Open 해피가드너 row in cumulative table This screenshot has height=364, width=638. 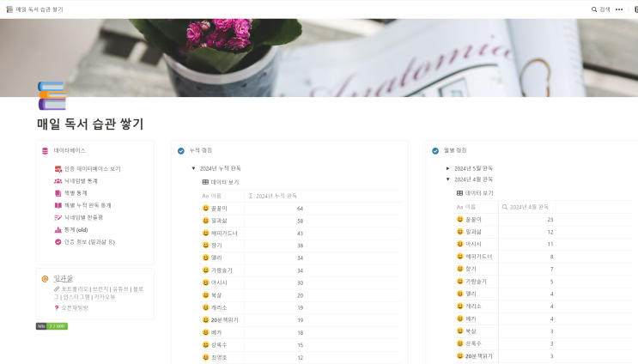(x=224, y=234)
